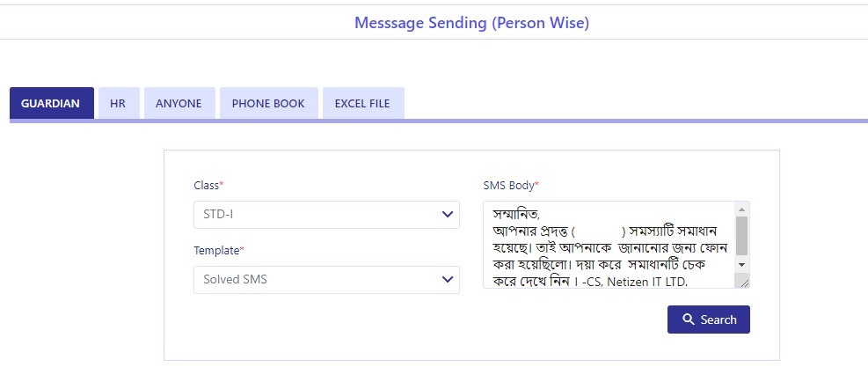This screenshot has height=382, width=868.
Task: Switch to the GUARDIAN tab
Action: 52,103
